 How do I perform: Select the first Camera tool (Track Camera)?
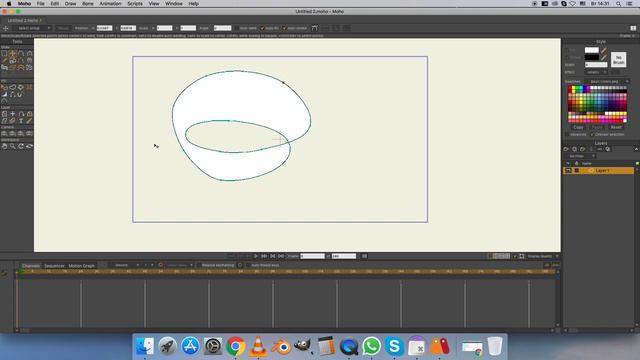point(4,133)
